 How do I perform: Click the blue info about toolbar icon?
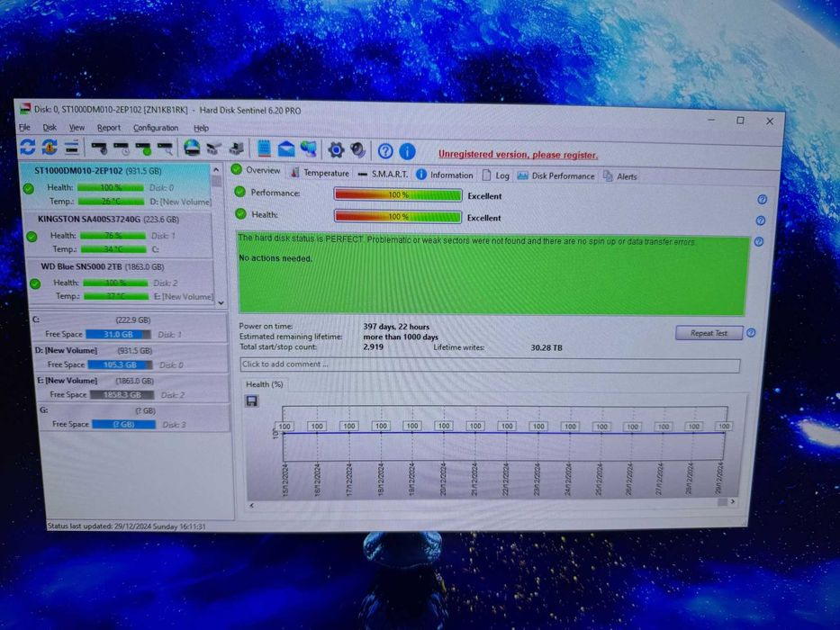(407, 151)
